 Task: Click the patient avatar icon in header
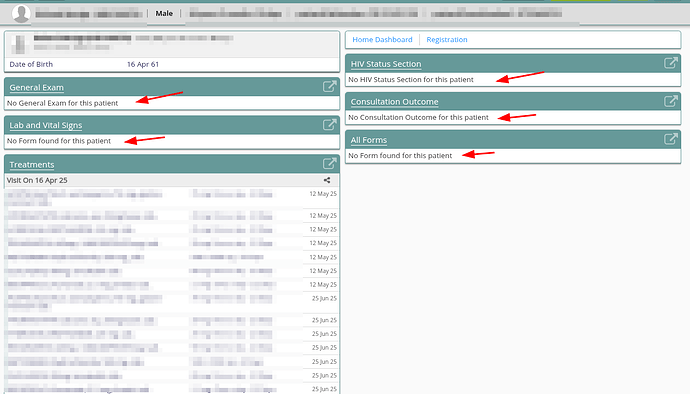[21, 13]
